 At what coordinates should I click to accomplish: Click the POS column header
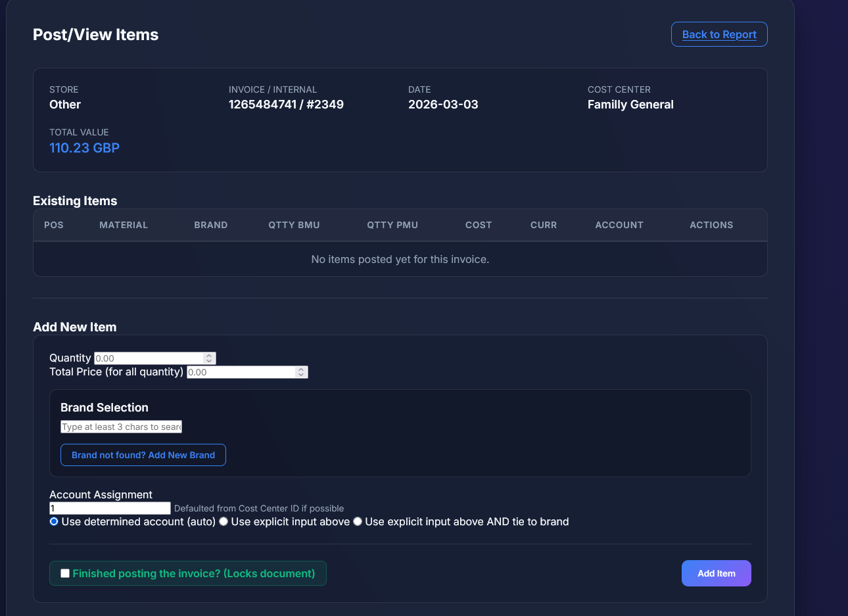click(x=54, y=225)
